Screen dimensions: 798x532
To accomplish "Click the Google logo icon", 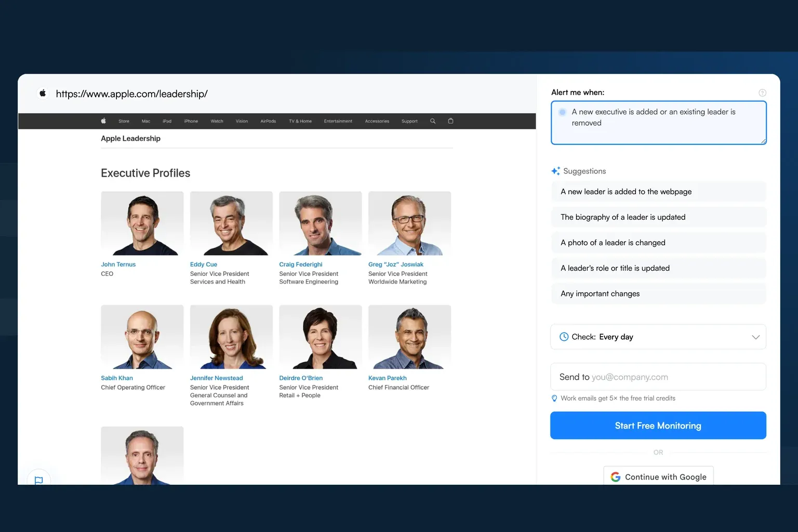I will (x=616, y=477).
